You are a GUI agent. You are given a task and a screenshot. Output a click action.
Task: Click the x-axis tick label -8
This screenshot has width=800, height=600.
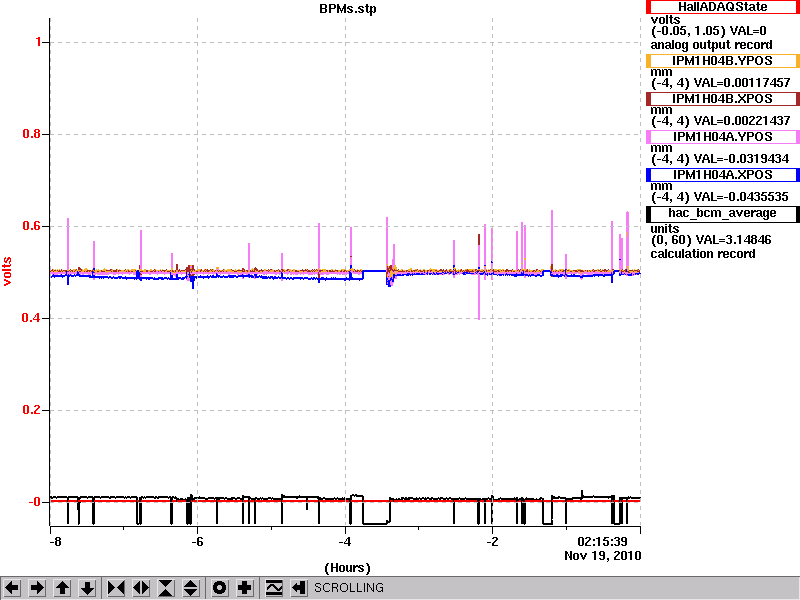(x=55, y=542)
